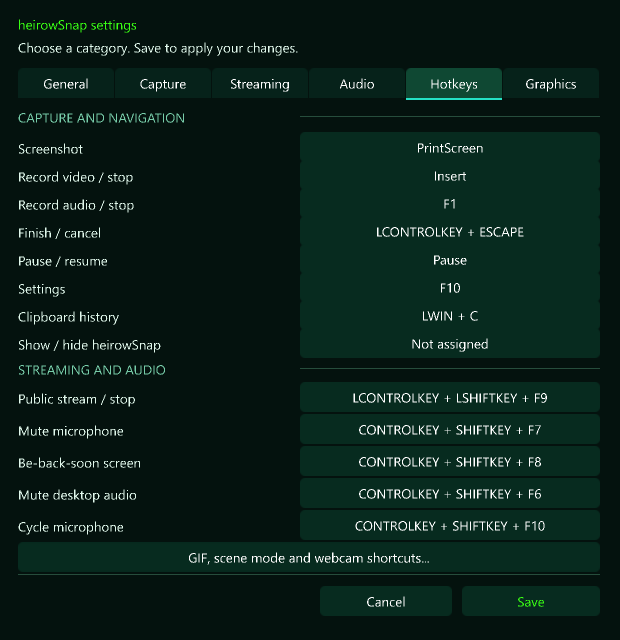Change Clipboard history hotkey LWIN + C
620x640 pixels.
[450, 316]
